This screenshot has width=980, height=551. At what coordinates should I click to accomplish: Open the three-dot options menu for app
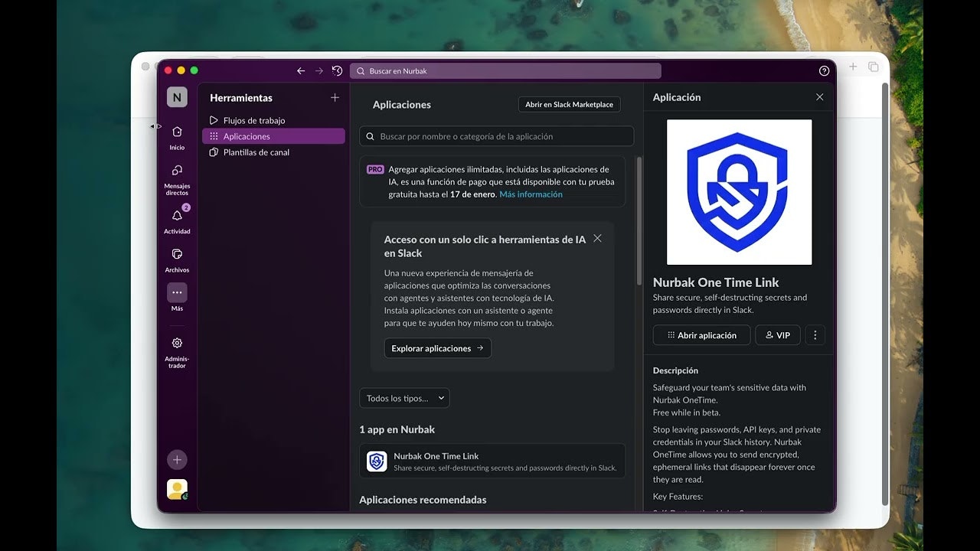815,335
